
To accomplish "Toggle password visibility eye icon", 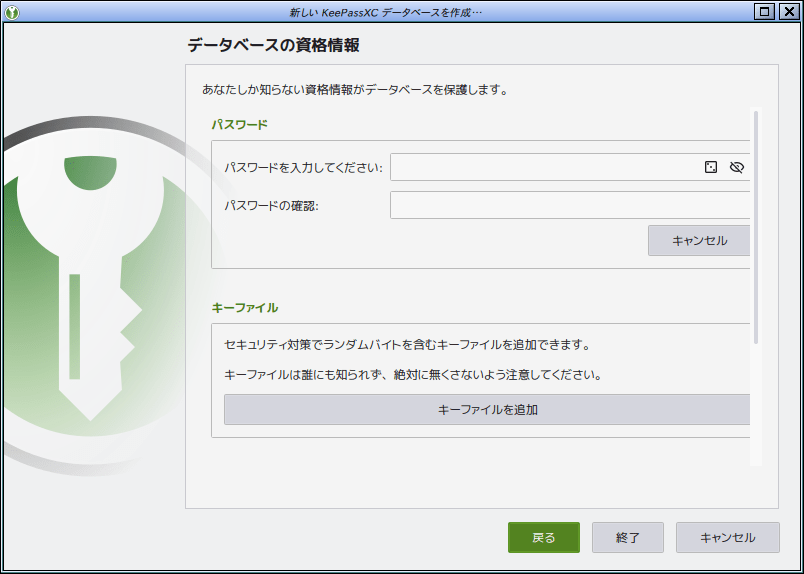I will [x=737, y=167].
